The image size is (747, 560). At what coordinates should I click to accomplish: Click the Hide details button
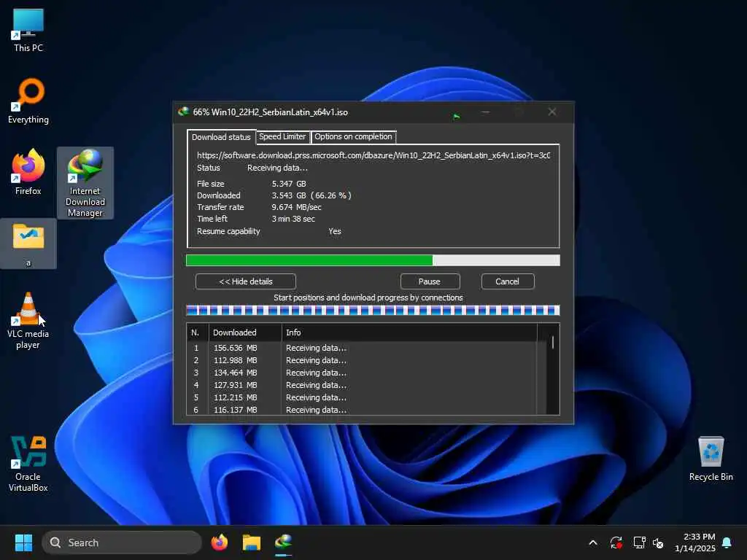click(x=246, y=281)
